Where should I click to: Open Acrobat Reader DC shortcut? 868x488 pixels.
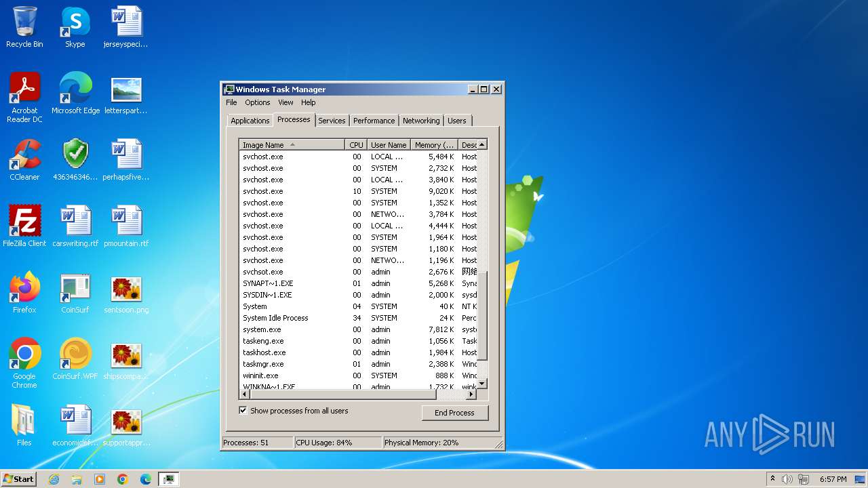point(24,98)
